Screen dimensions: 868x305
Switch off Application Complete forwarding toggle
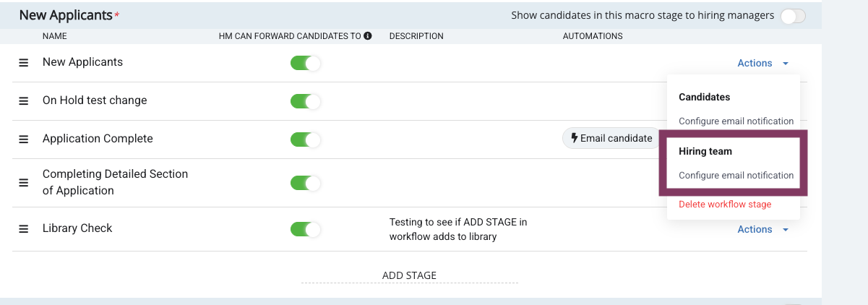305,139
